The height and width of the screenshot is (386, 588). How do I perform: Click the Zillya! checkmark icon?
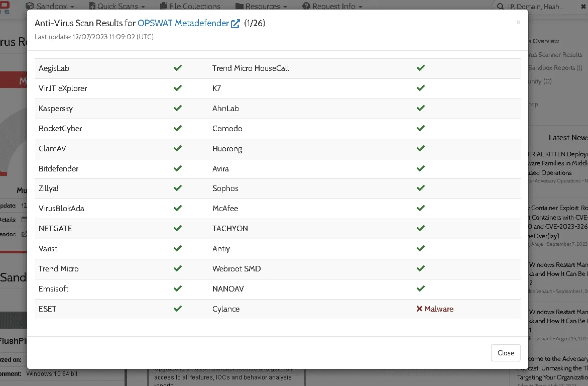178,188
